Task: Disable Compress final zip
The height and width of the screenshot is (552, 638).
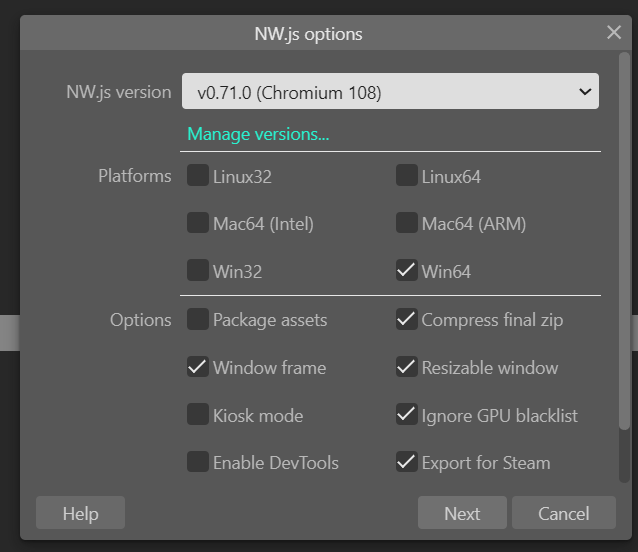Action: 406,319
